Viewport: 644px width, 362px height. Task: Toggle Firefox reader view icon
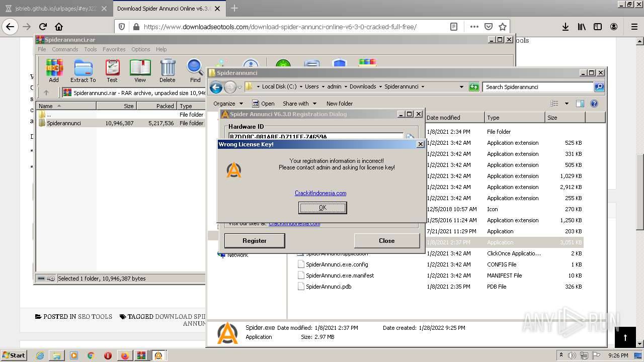pos(454,27)
